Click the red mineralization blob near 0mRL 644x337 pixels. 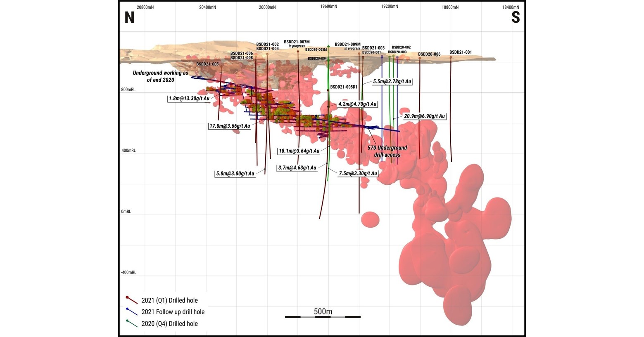click(x=371, y=220)
